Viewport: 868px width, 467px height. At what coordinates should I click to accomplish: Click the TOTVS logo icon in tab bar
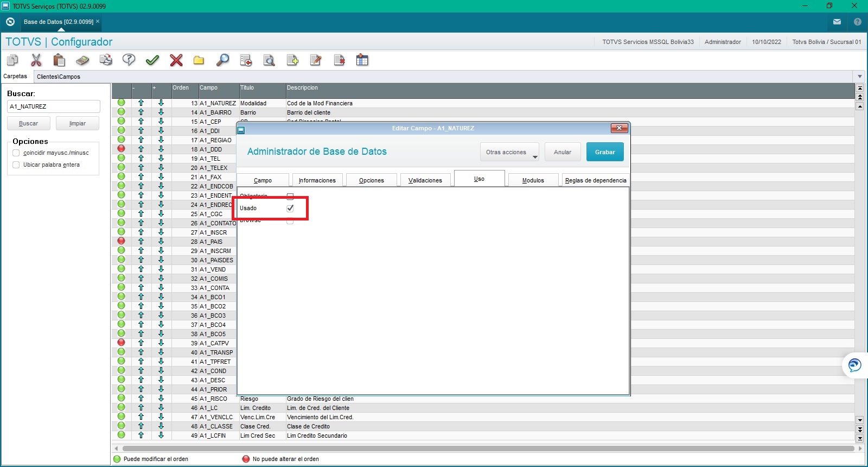tap(10, 22)
